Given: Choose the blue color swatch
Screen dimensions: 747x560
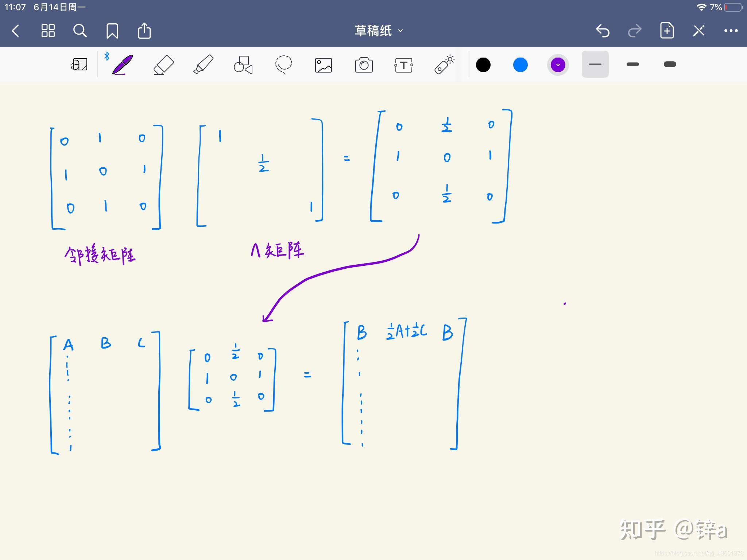Looking at the screenshot, I should pyautogui.click(x=520, y=65).
